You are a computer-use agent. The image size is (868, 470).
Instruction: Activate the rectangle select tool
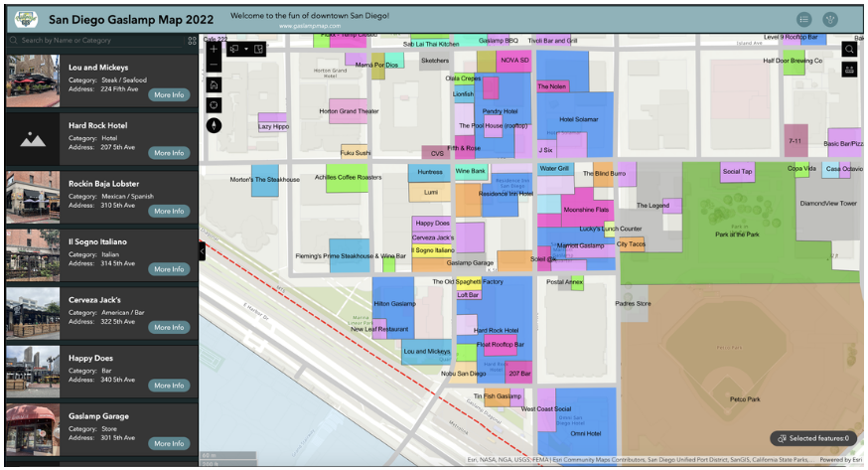[x=234, y=50]
